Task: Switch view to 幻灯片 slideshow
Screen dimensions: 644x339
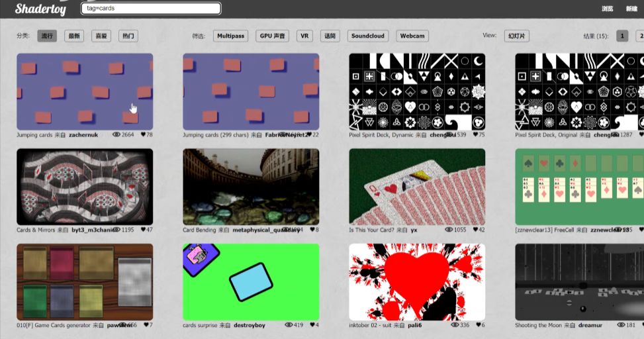Action: point(516,36)
